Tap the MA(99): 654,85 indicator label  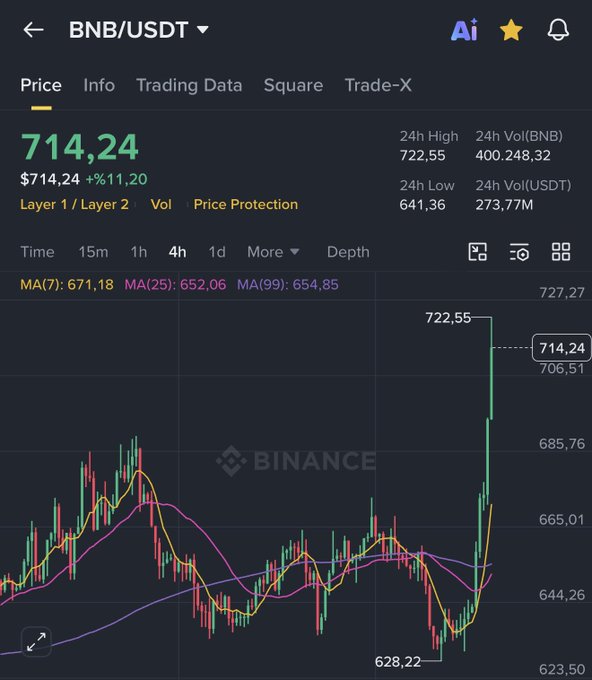pyautogui.click(x=288, y=284)
